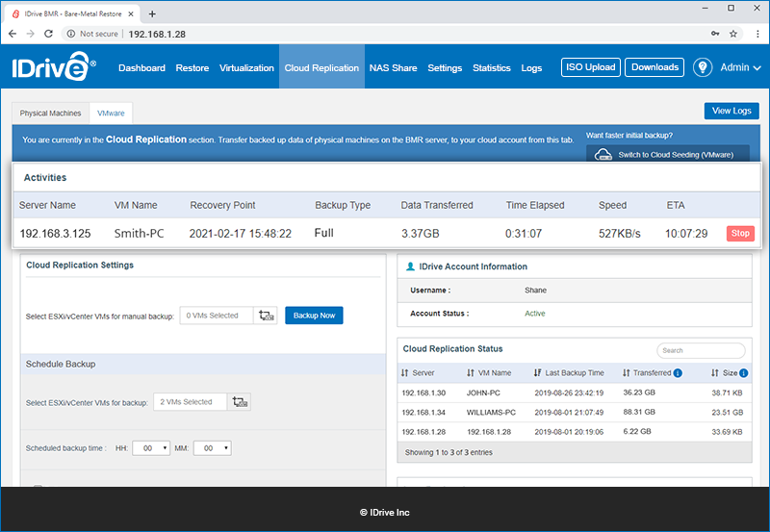Viewport: 770px width, 532px height.
Task: Open the help lightbulb icon
Action: pyautogui.click(x=703, y=67)
